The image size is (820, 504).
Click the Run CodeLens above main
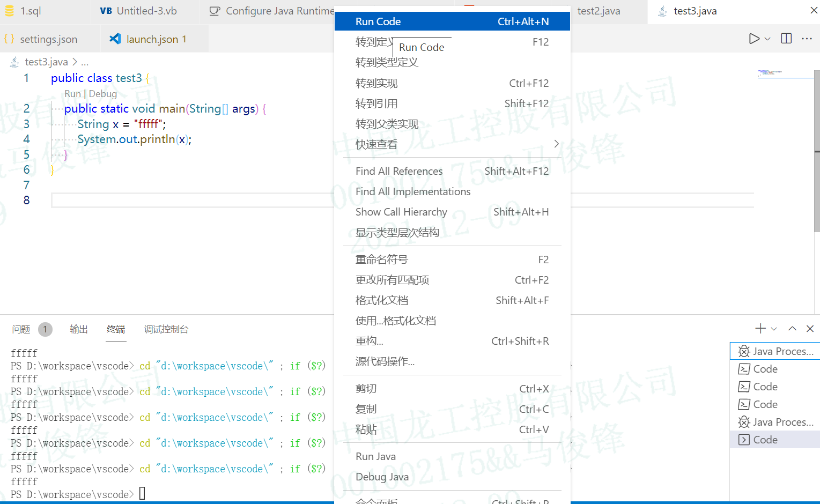[x=72, y=94]
